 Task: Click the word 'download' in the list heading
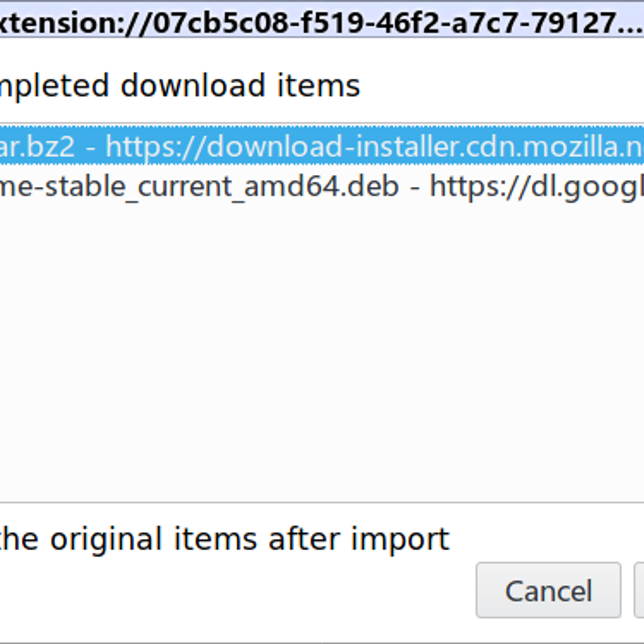[192, 85]
